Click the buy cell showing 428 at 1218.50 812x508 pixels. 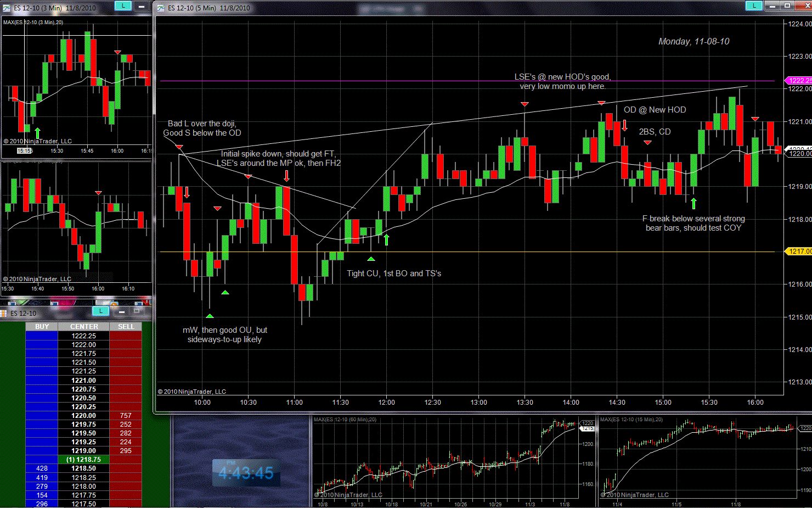[42, 468]
